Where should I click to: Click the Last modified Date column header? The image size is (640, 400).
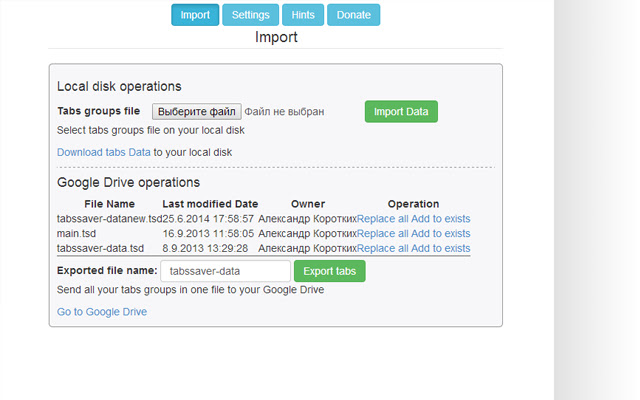pos(210,204)
